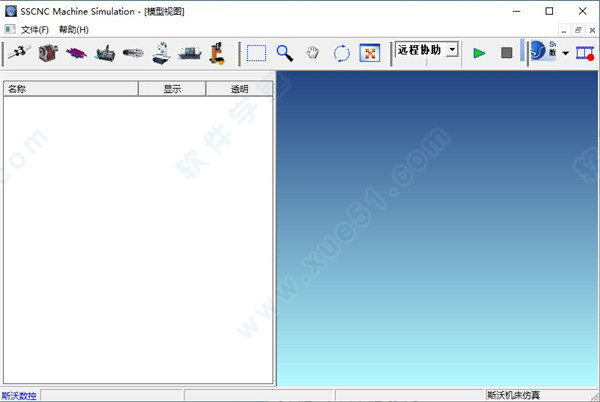Click the purple workpiece icon in toolbar
The image size is (600, 402).
click(75, 53)
